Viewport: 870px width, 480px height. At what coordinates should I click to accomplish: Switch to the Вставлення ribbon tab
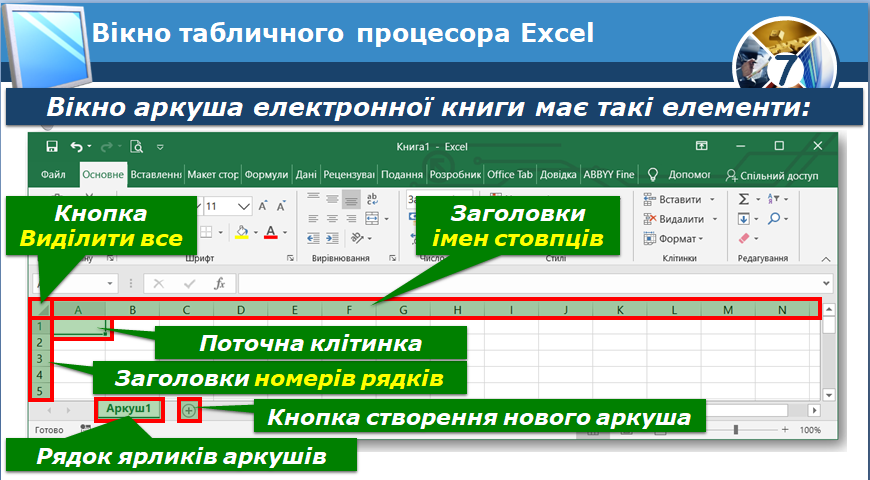click(x=156, y=175)
